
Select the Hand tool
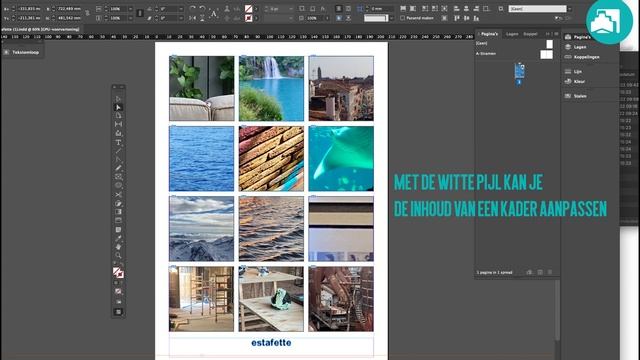click(x=118, y=247)
